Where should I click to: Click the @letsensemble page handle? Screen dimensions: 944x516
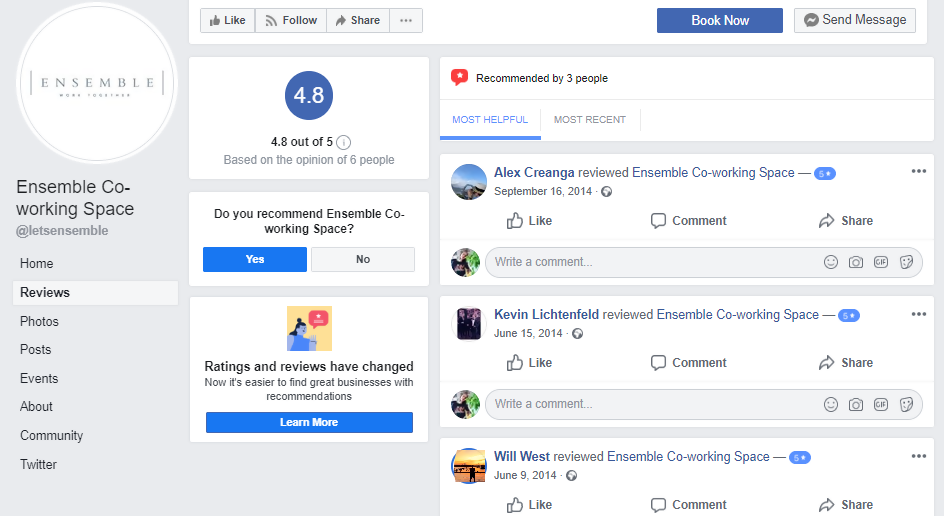62,231
